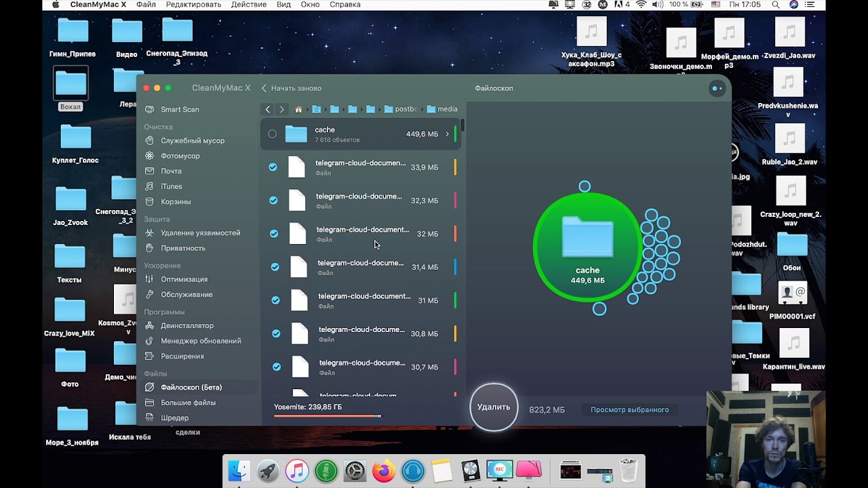868x488 pixels.
Task: Open Spotlight search in menu bar
Action: pos(775,5)
